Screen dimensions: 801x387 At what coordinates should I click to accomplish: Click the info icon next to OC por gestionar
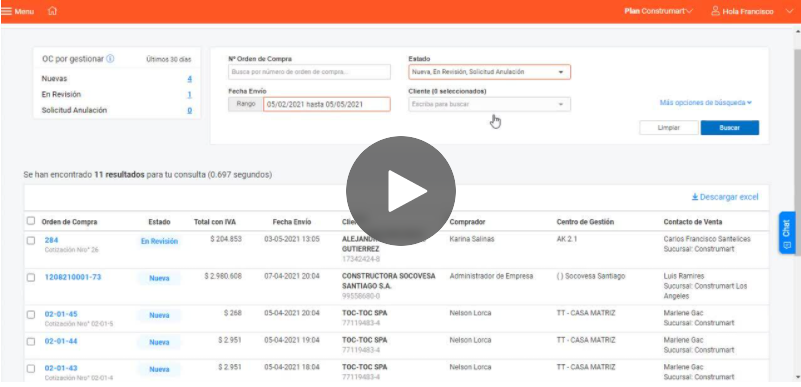click(110, 59)
